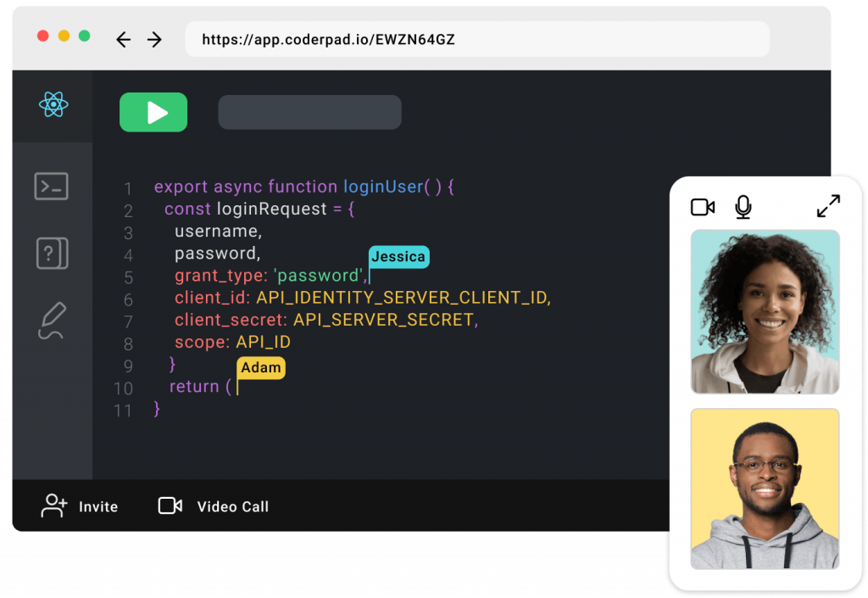Click Adam's yellow cursor label tag

[x=261, y=367]
